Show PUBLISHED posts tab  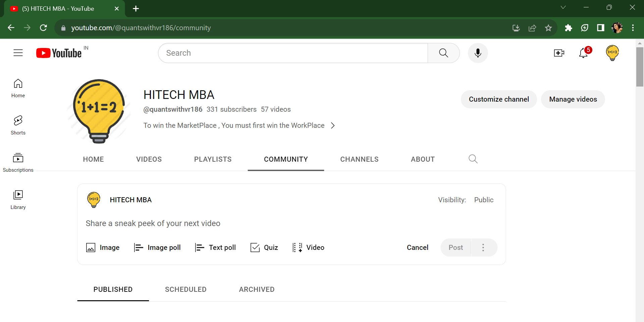[113, 289]
